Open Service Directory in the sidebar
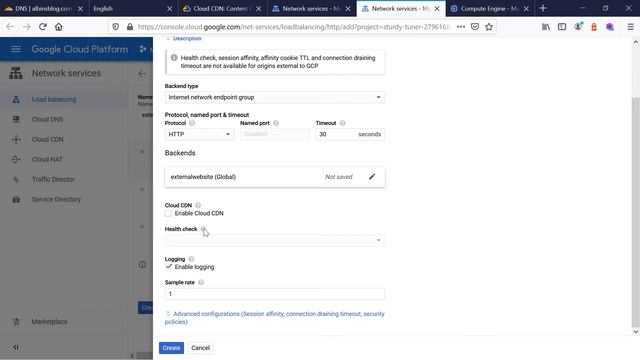This screenshot has width=640, height=360. point(56,200)
